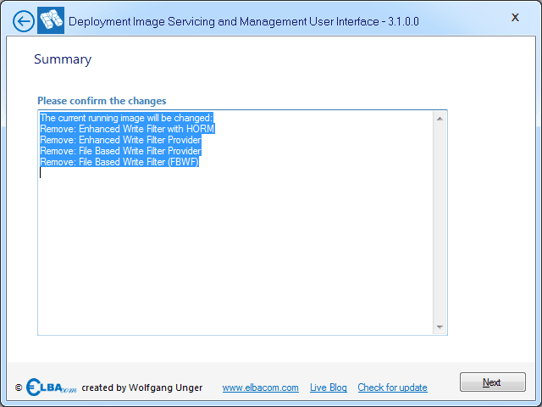Viewport: 542px width, 407px height.
Task: Click the 'Please confirm the changes' label
Action: pos(102,101)
